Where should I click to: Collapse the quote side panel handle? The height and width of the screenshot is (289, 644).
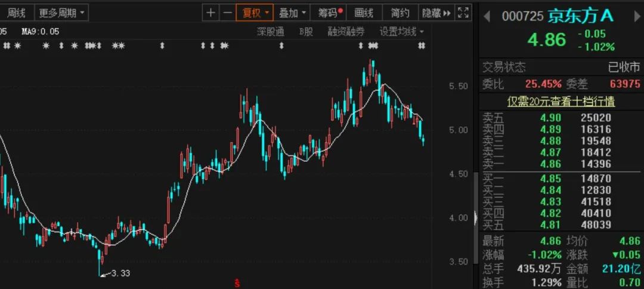(x=476, y=217)
